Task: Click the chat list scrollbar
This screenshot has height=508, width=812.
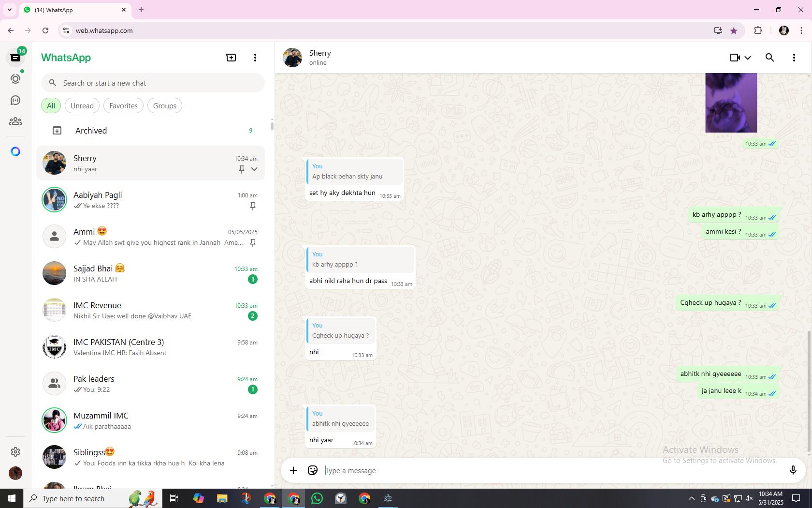Action: point(272,126)
